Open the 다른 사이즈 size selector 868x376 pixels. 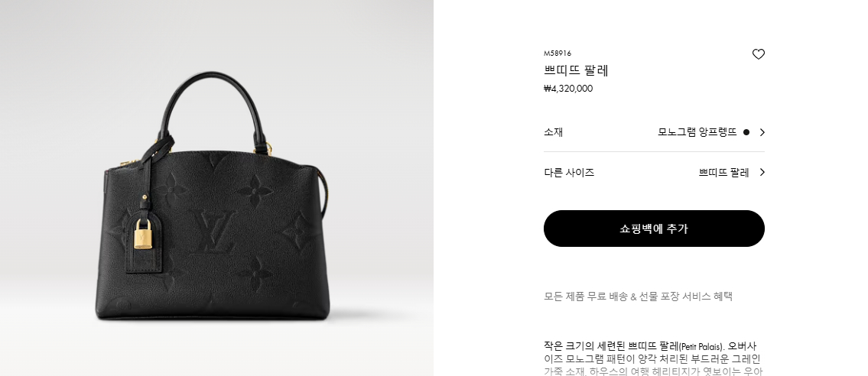[654, 172]
